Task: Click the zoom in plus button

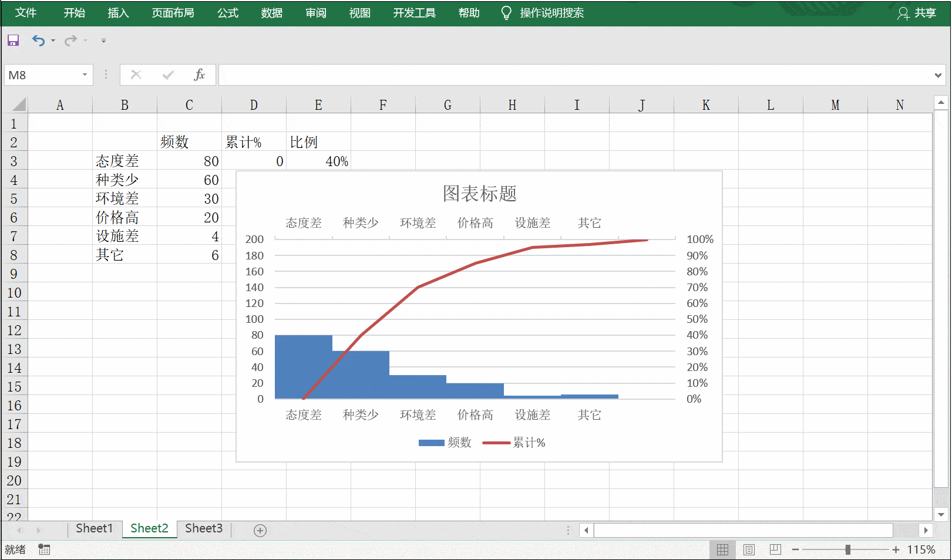Action: [x=896, y=549]
